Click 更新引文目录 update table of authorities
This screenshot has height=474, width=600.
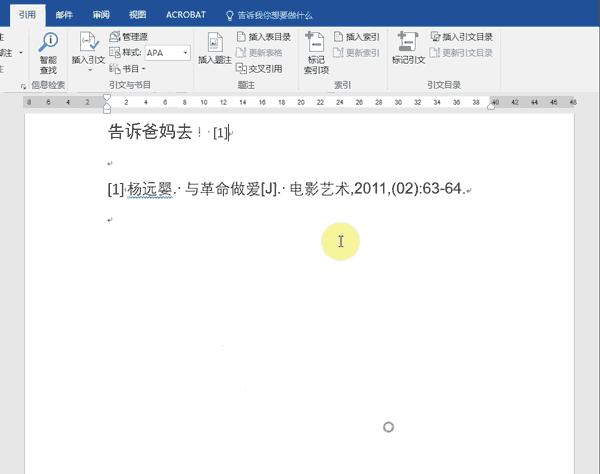461,52
